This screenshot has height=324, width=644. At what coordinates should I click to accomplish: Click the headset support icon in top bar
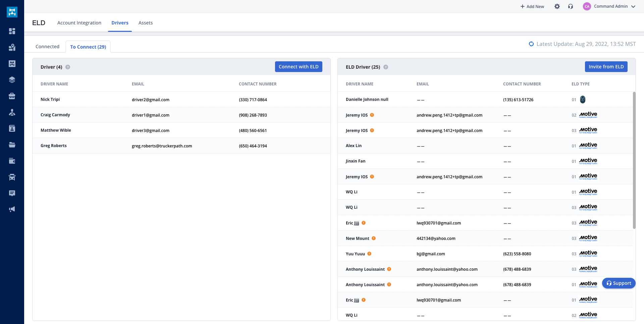pyautogui.click(x=571, y=6)
